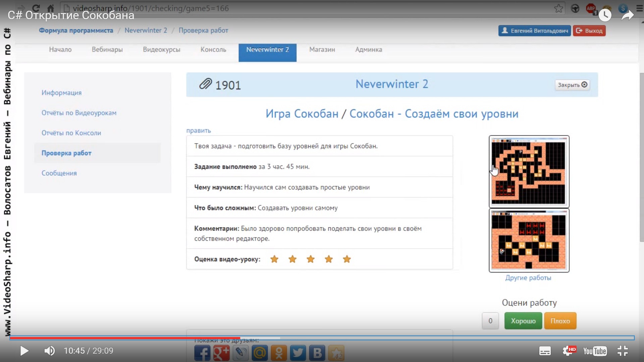The image size is (644, 362).
Task: Click the paperclip icon next to 1901
Action: pyautogui.click(x=205, y=84)
